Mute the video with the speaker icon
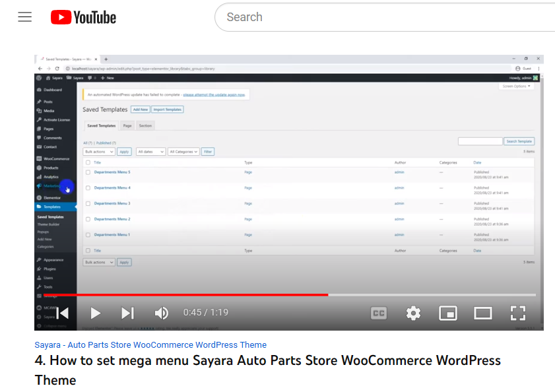Screen dimensions: 555x392 (x=162, y=313)
